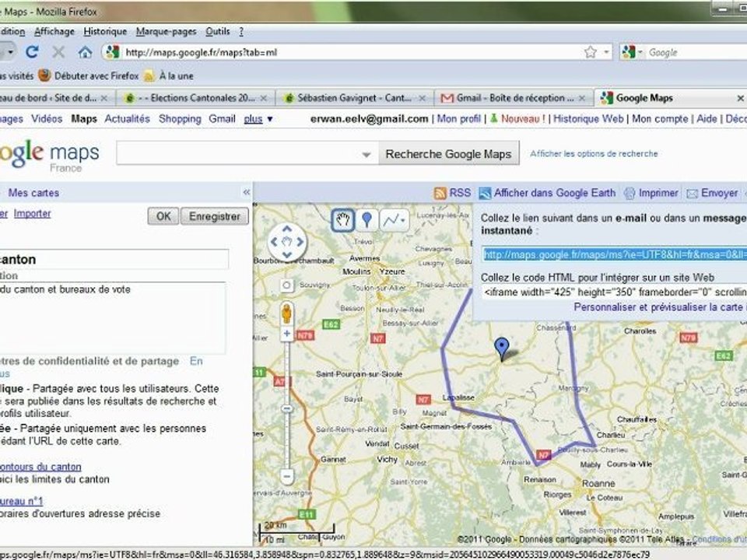Zoom out with the minus button
Screen dimensions: 747x560
[x=287, y=475]
